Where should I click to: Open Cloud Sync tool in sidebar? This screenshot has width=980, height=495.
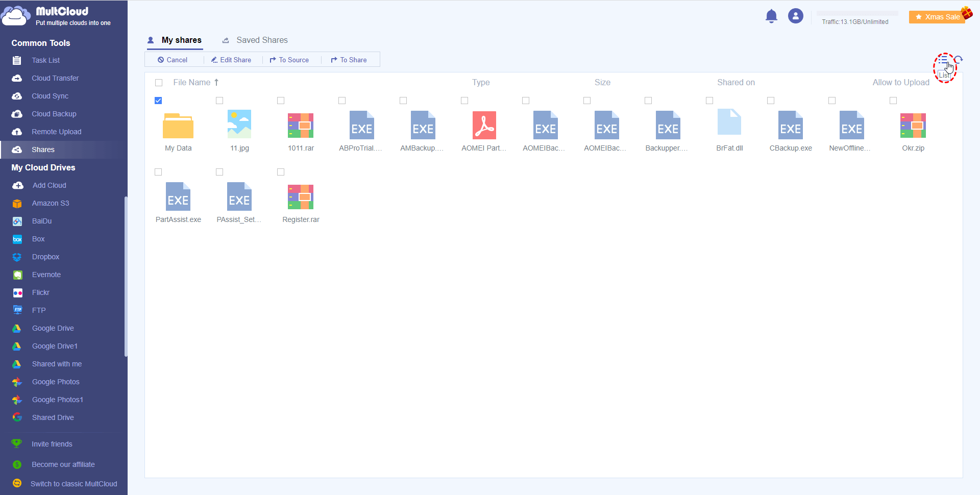(50, 96)
